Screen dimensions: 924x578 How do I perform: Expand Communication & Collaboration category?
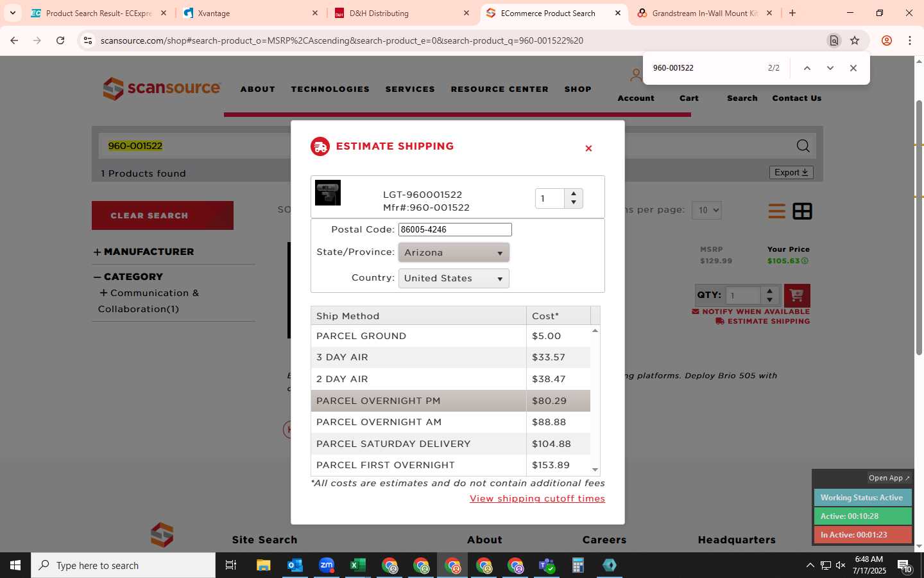pos(103,293)
